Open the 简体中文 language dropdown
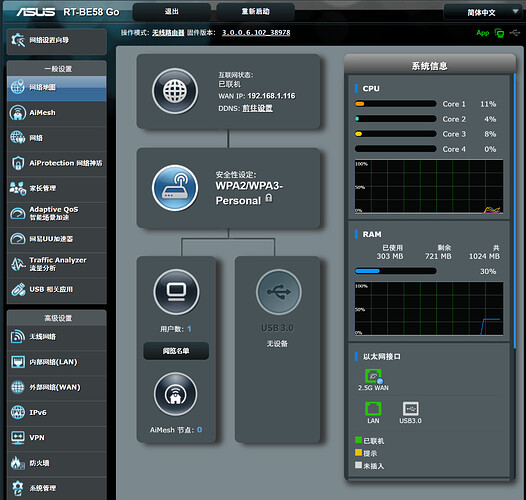 click(483, 12)
